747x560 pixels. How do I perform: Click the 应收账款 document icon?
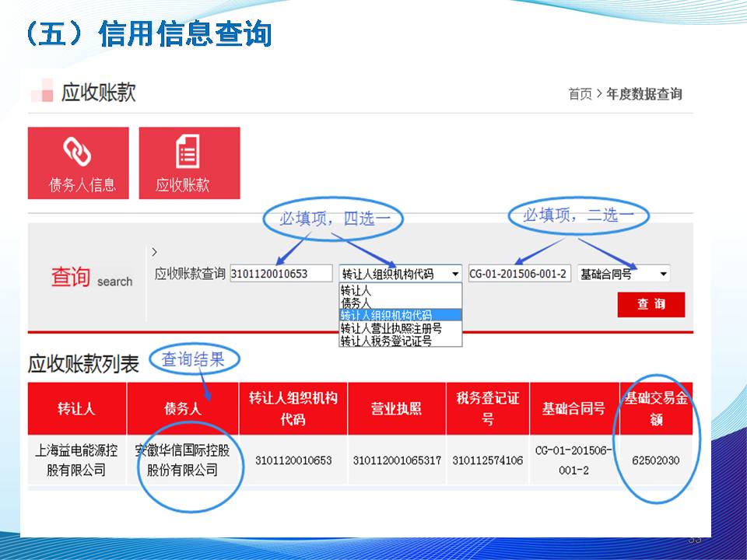point(187,151)
